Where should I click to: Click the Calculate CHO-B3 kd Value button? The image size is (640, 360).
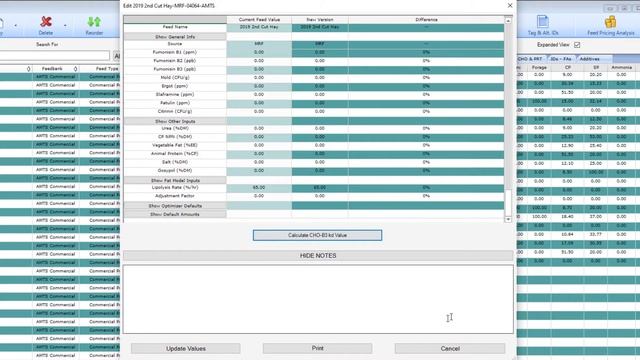(x=318, y=235)
